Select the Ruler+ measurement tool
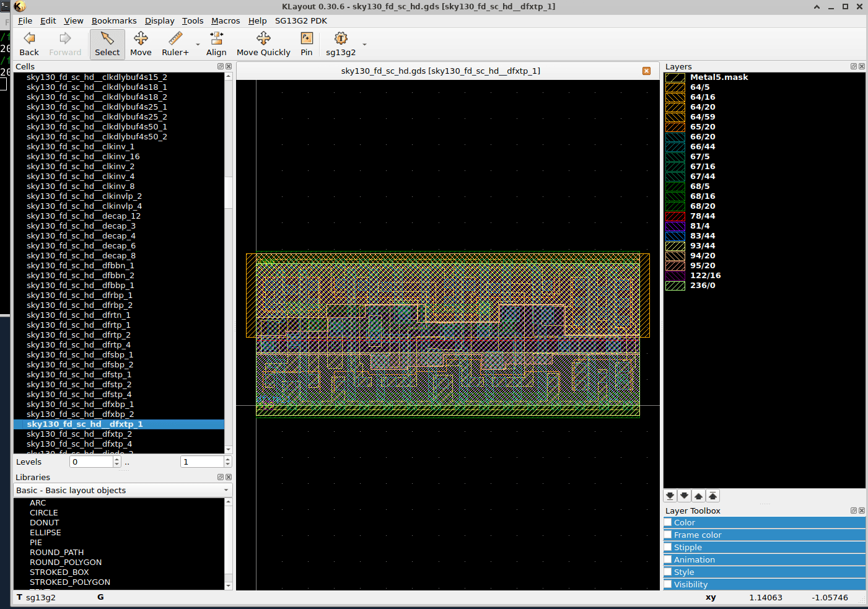 point(175,44)
